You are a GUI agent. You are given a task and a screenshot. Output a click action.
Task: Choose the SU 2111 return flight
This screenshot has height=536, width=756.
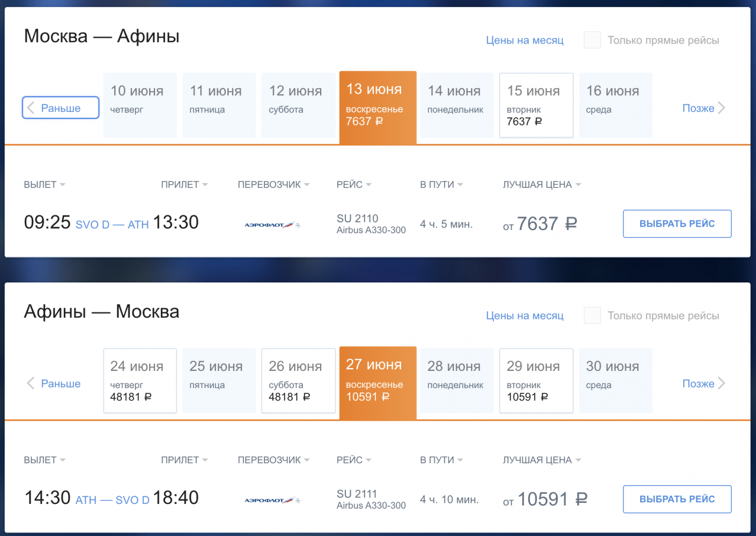(x=677, y=499)
